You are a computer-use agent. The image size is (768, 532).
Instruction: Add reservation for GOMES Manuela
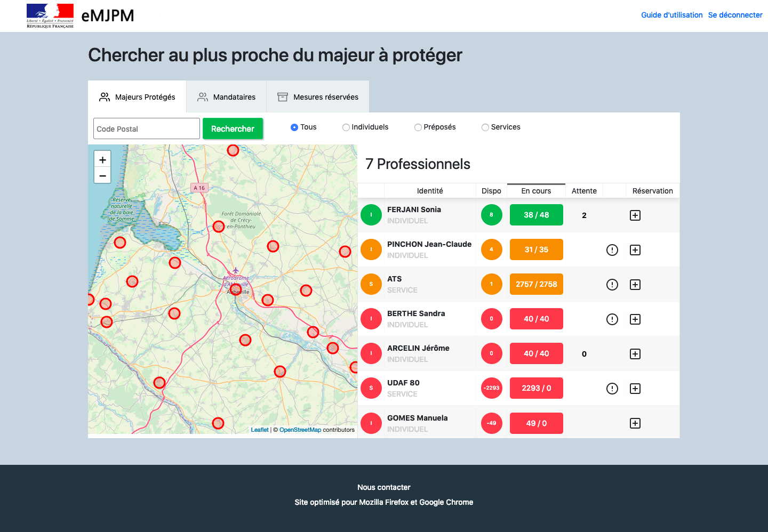tap(635, 423)
